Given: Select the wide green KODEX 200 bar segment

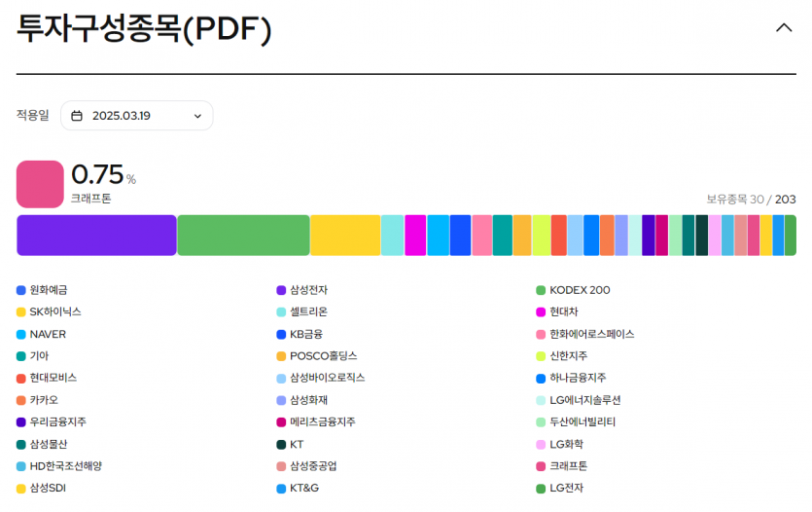Looking at the screenshot, I should pyautogui.click(x=243, y=236).
